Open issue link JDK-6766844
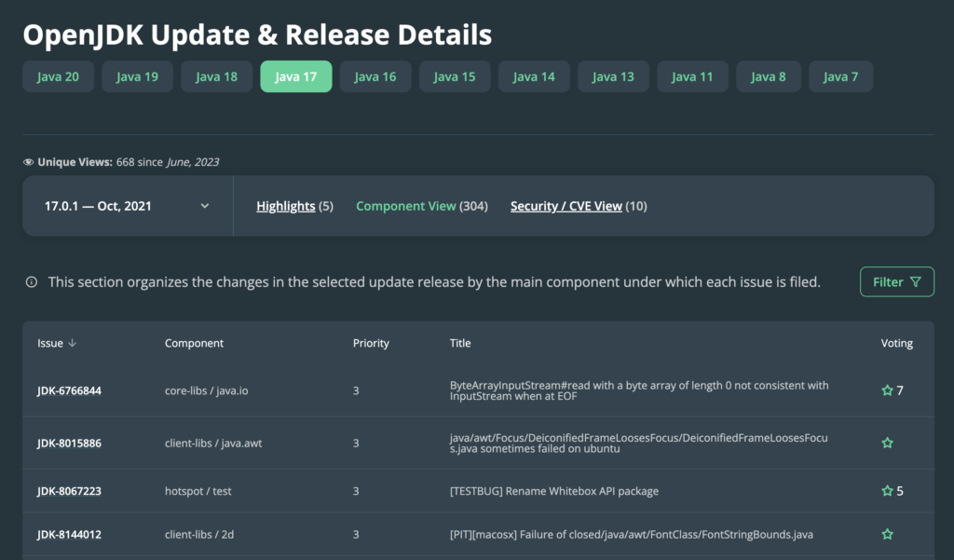954x560 pixels. [x=69, y=390]
